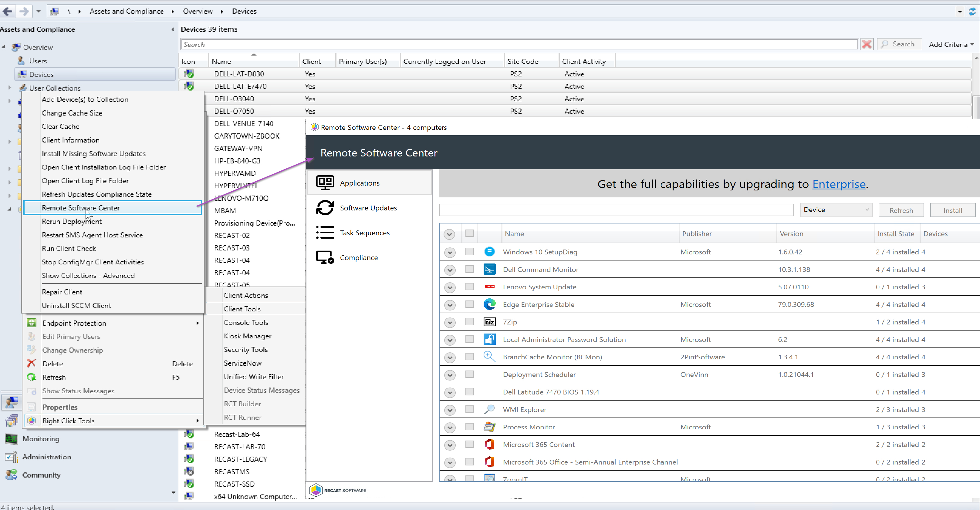Click the 7Zip app icon

[489, 322]
